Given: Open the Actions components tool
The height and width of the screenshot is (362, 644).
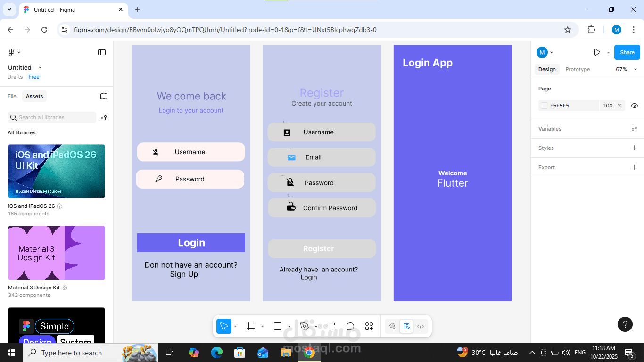Looking at the screenshot, I should (x=369, y=326).
